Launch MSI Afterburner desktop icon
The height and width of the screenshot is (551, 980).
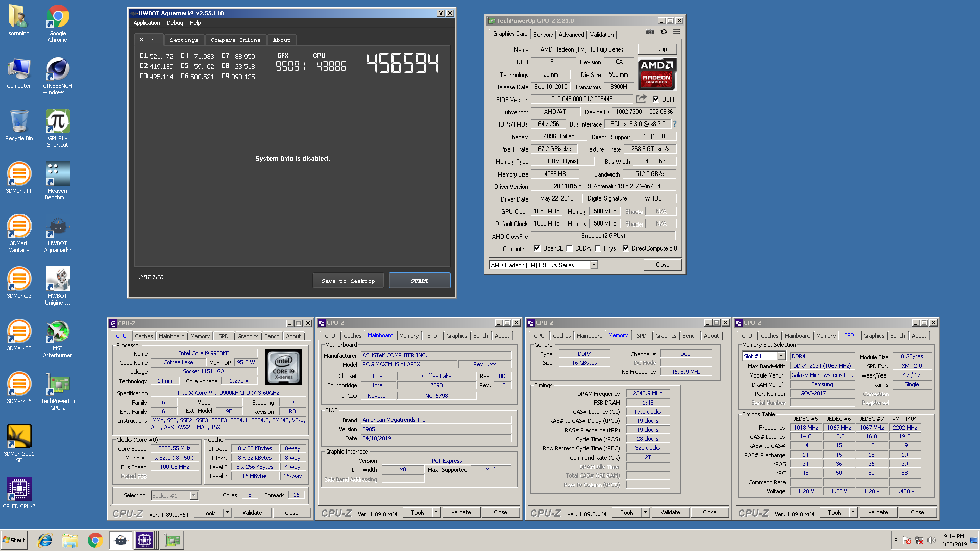pos(58,338)
